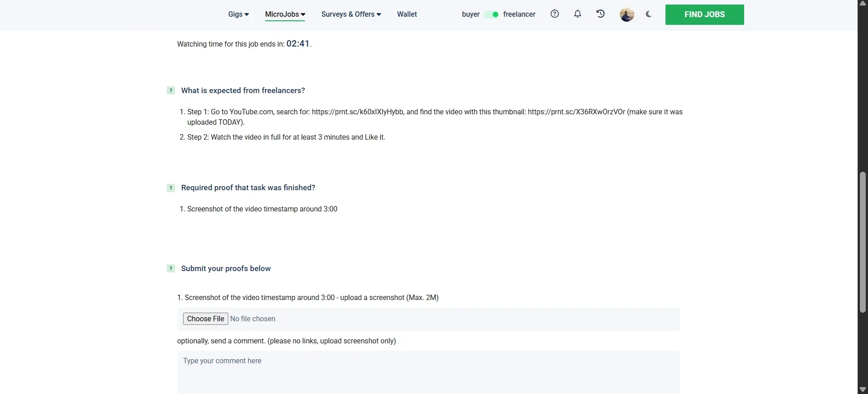Expand the MicroJobs dropdown menu
The image size is (868, 394).
(x=285, y=14)
